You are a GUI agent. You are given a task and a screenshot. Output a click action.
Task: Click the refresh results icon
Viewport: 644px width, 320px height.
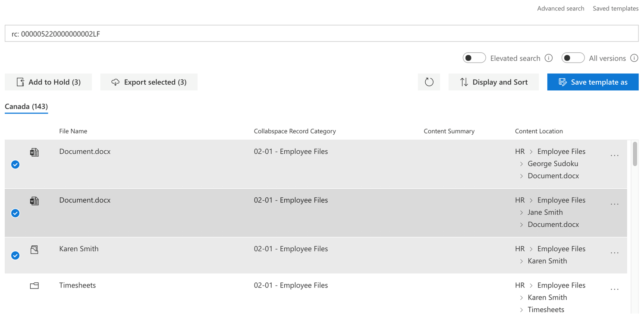(429, 82)
